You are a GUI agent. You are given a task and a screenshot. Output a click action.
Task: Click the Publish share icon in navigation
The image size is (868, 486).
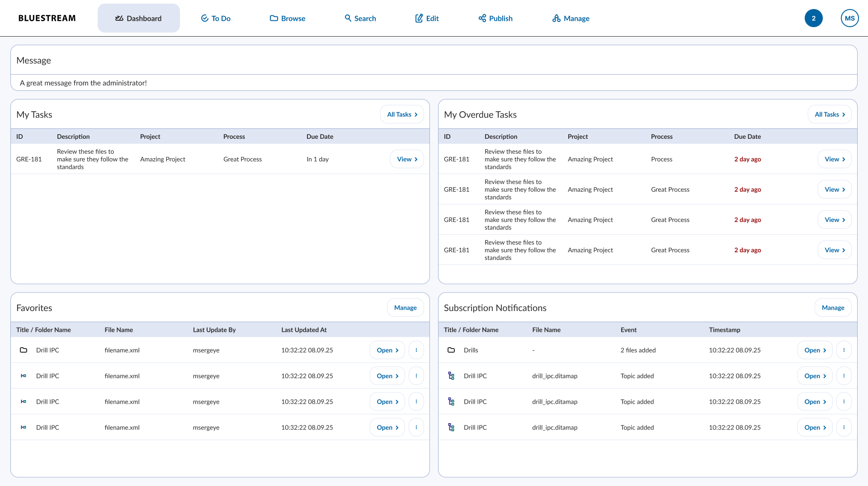(x=482, y=18)
